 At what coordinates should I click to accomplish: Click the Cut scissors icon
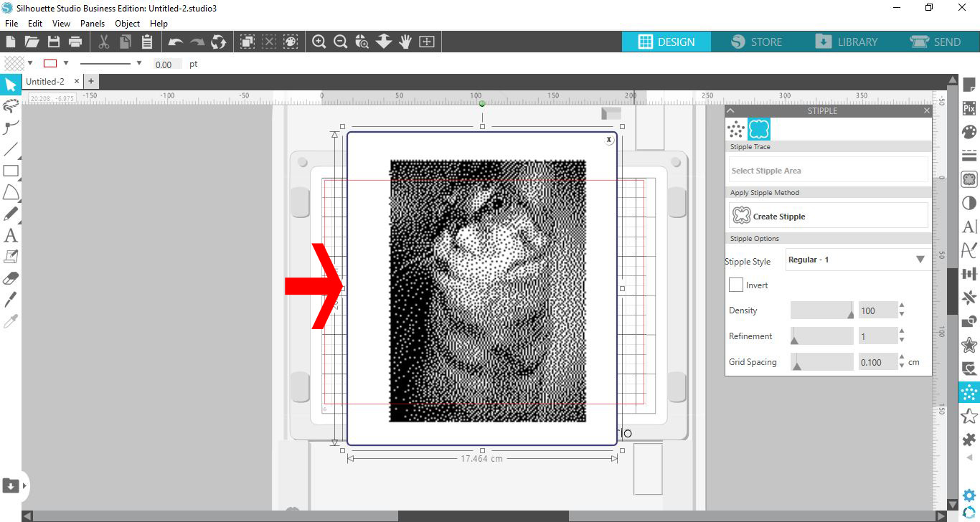tap(104, 42)
